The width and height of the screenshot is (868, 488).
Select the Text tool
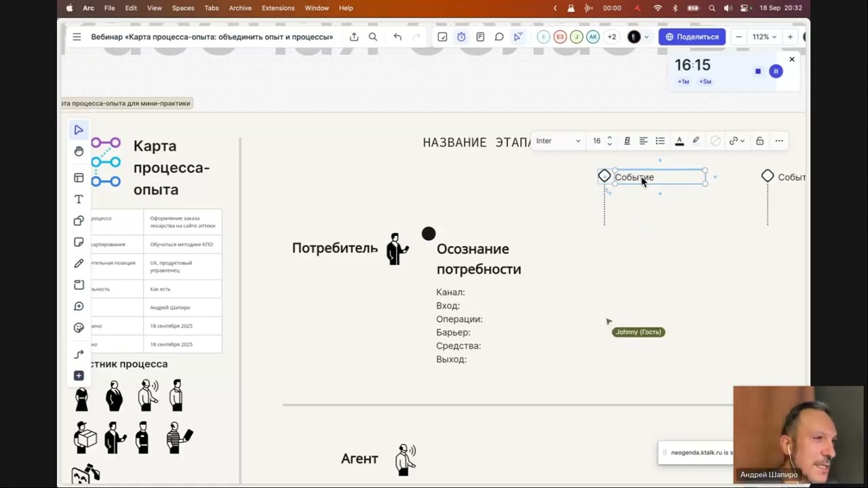coord(79,199)
